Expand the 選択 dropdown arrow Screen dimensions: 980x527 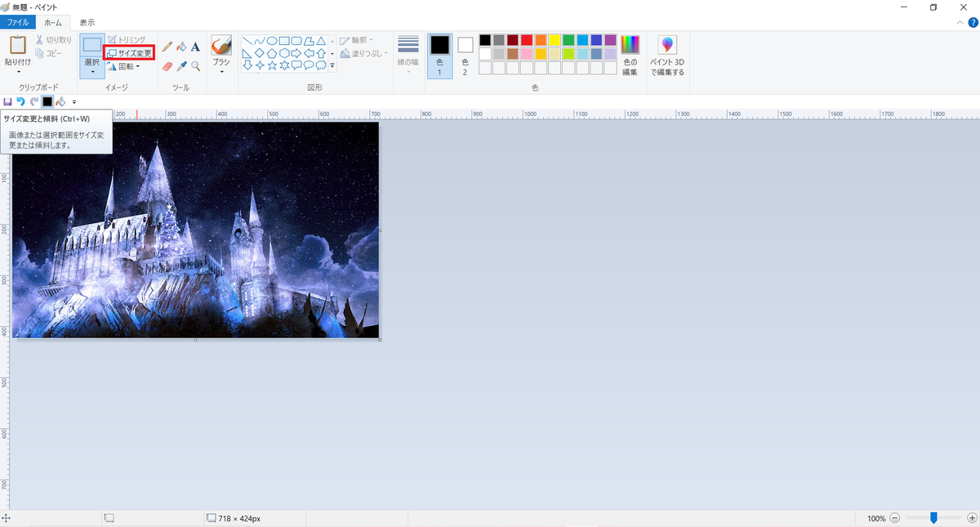[x=92, y=71]
